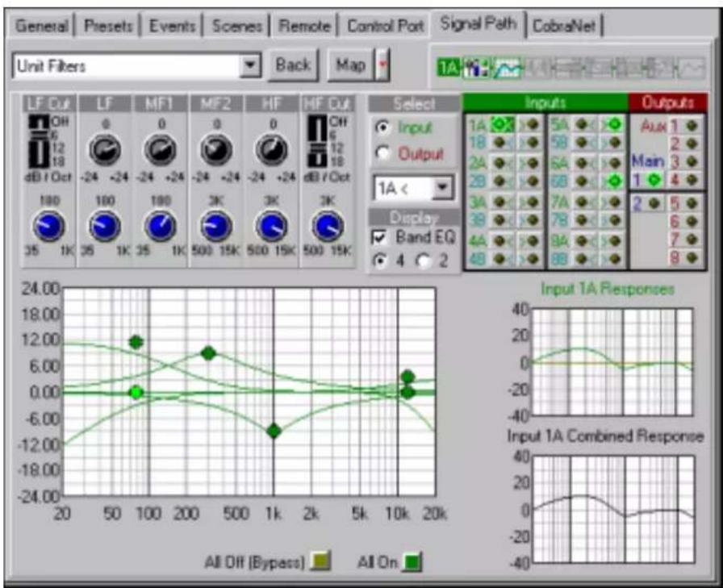Viewport: 723px width, 588px height.
Task: Select the Main 2 output indicator
Action: tap(654, 203)
